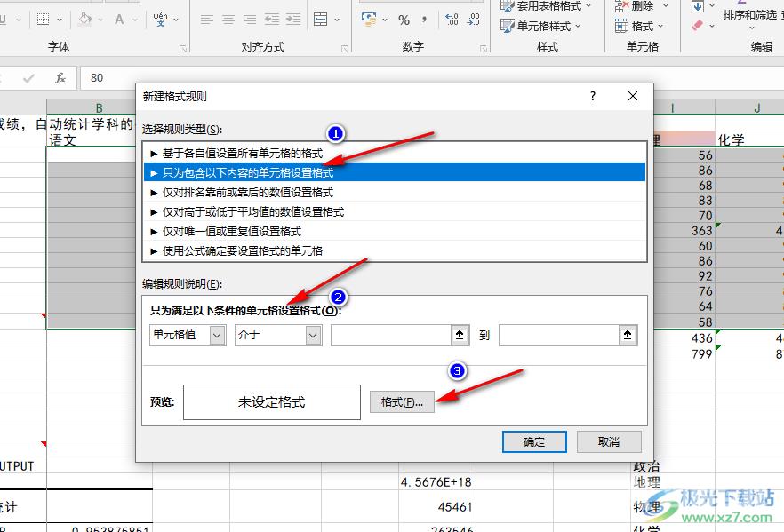784x532 pixels.
Task: Click the formula bar confirm checkmark
Action: [29, 78]
